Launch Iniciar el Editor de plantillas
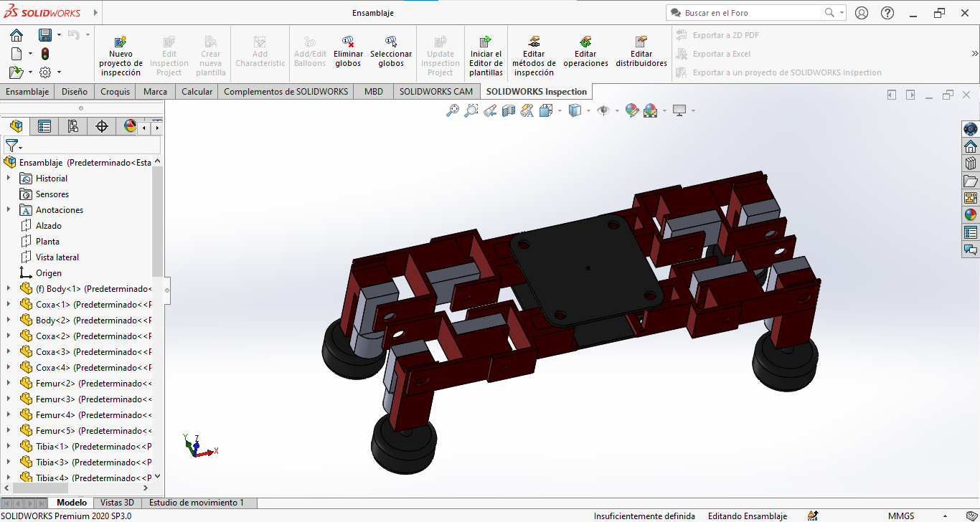Viewport: 980px width, 522px height. tap(486, 54)
